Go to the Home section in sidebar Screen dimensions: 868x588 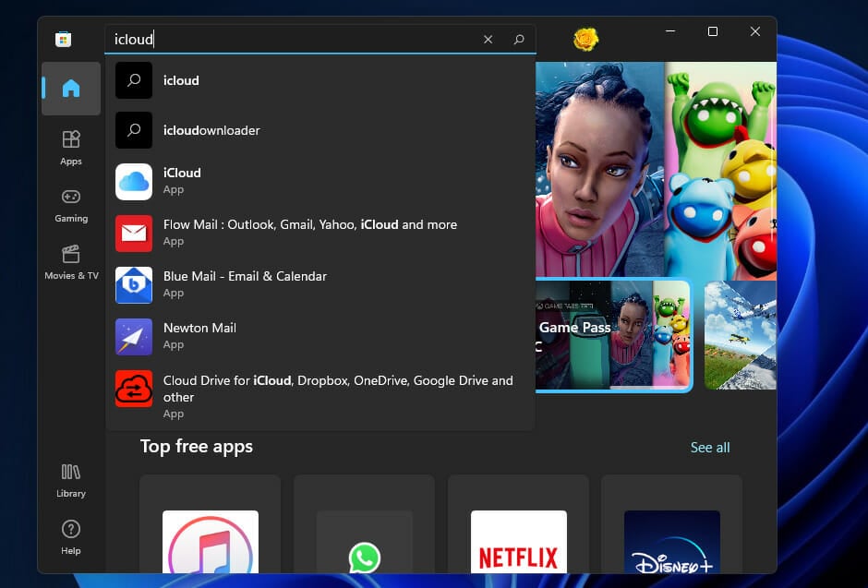tap(71, 89)
